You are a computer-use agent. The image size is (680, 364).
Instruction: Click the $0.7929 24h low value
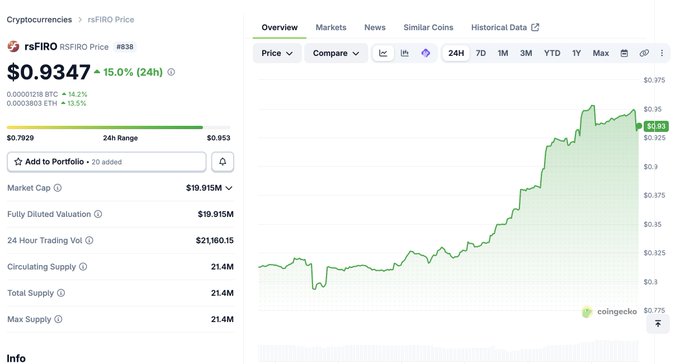tap(20, 138)
